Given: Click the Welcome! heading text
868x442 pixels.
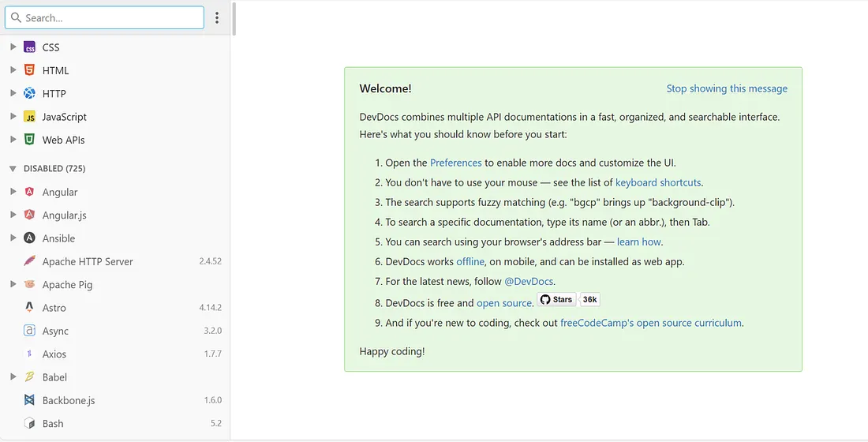Looking at the screenshot, I should [385, 88].
